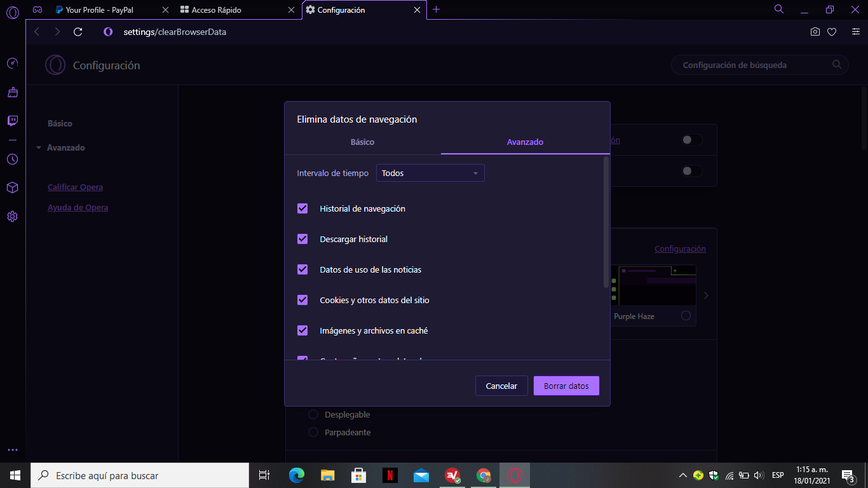Launch Netflix from the taskbar

390,475
